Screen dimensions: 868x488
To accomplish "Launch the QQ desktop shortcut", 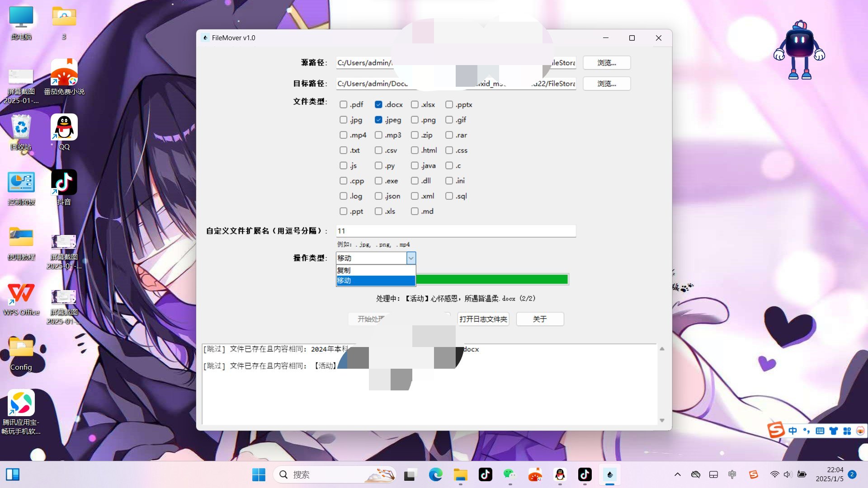I will click(x=64, y=132).
